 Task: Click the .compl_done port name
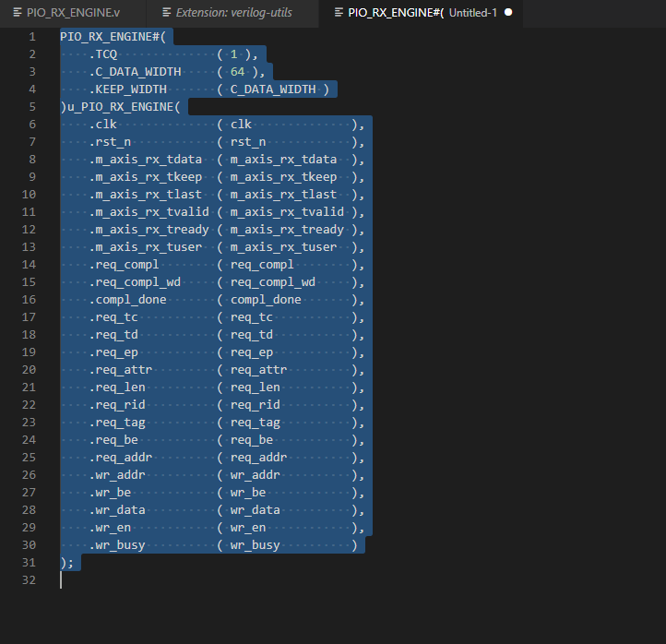coord(128,300)
